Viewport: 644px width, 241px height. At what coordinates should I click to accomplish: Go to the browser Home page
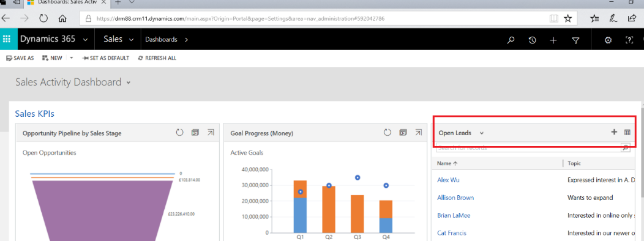62,18
